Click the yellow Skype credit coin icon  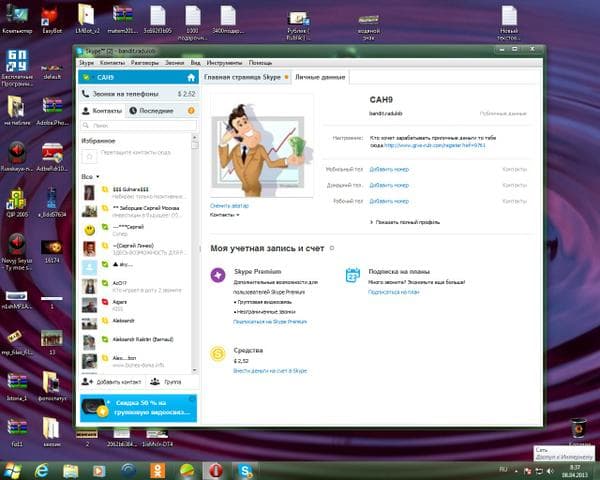point(218,354)
